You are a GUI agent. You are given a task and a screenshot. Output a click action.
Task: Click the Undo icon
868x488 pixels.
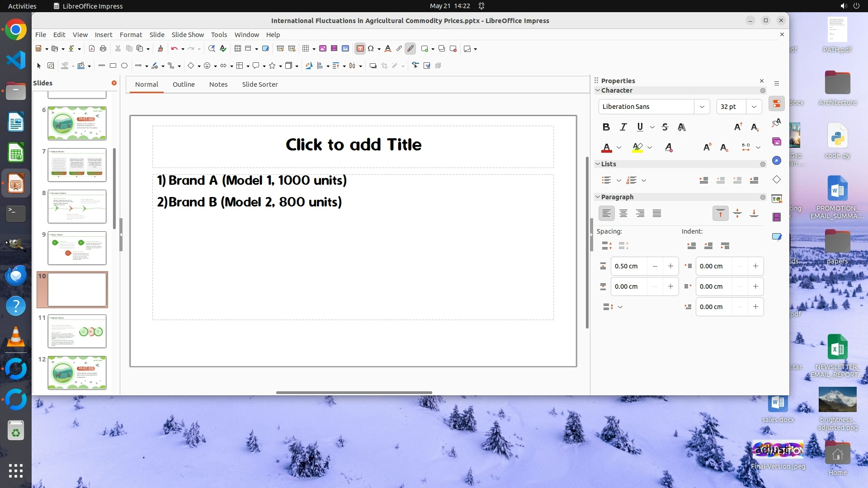[x=174, y=49]
